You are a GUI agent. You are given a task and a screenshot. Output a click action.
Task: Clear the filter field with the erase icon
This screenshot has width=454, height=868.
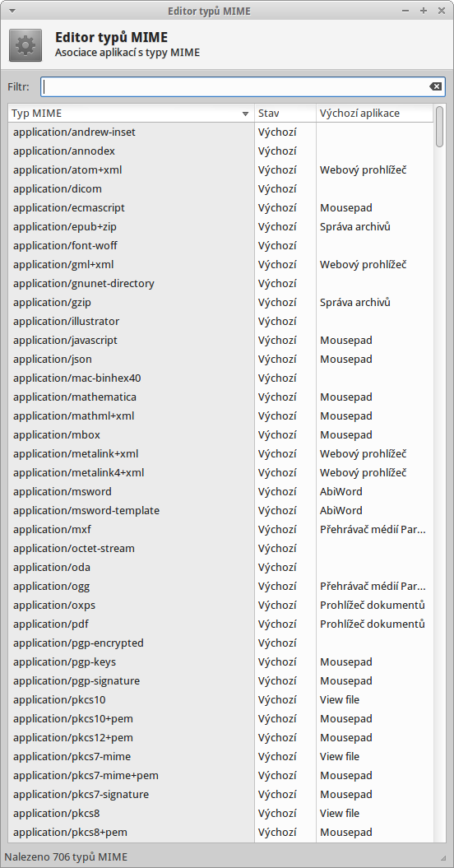point(435,86)
